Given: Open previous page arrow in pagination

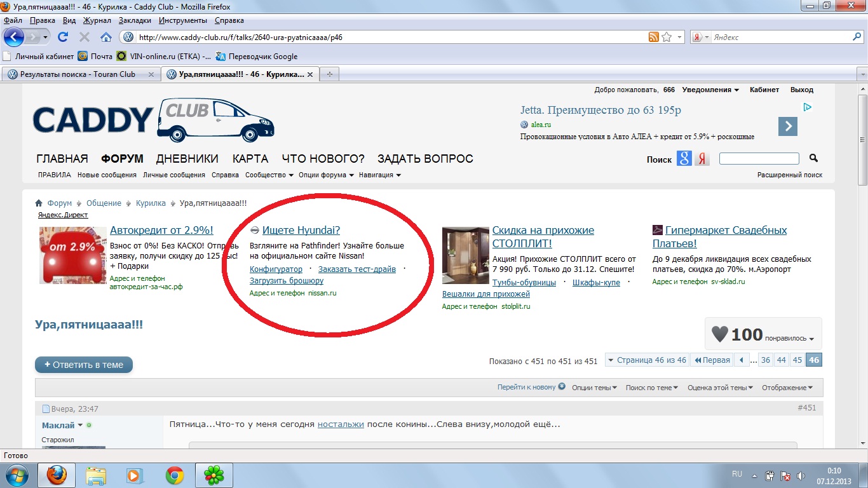Looking at the screenshot, I should pyautogui.click(x=742, y=360).
